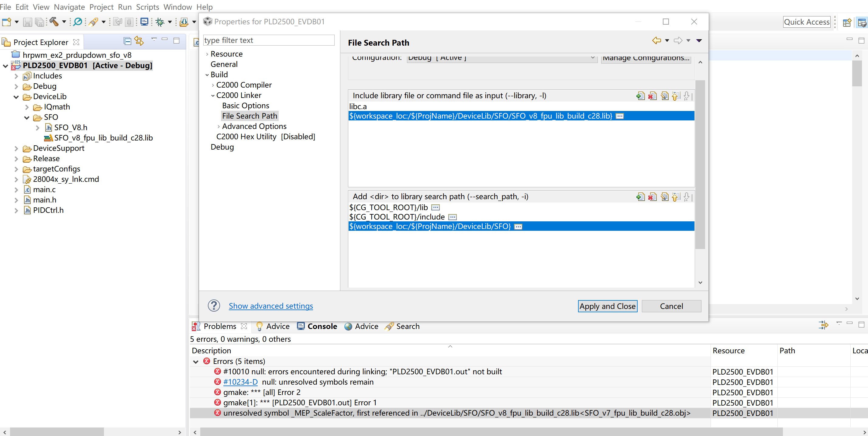
Task: Click the move library entry up icon
Action: point(677,96)
